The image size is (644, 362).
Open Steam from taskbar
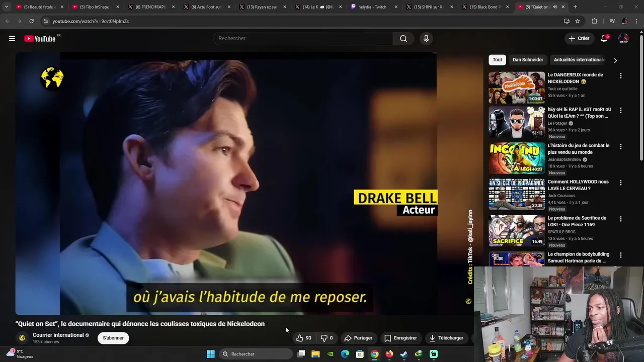(x=404, y=354)
